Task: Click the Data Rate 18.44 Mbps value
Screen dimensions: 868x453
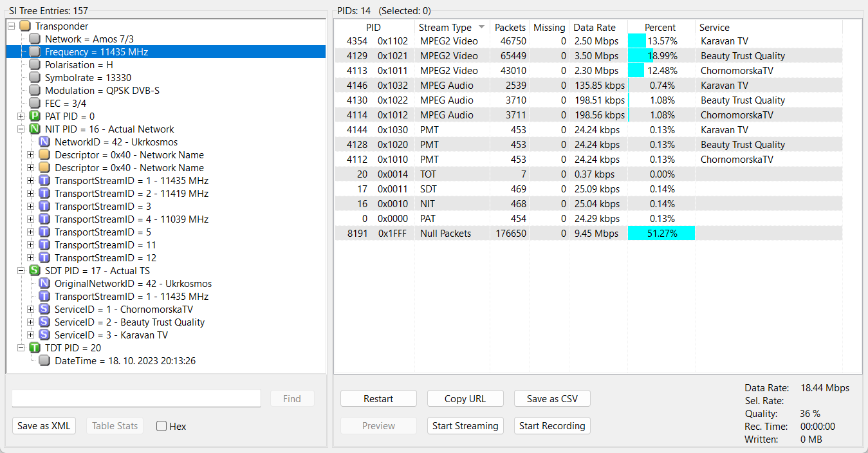Action: 825,388
